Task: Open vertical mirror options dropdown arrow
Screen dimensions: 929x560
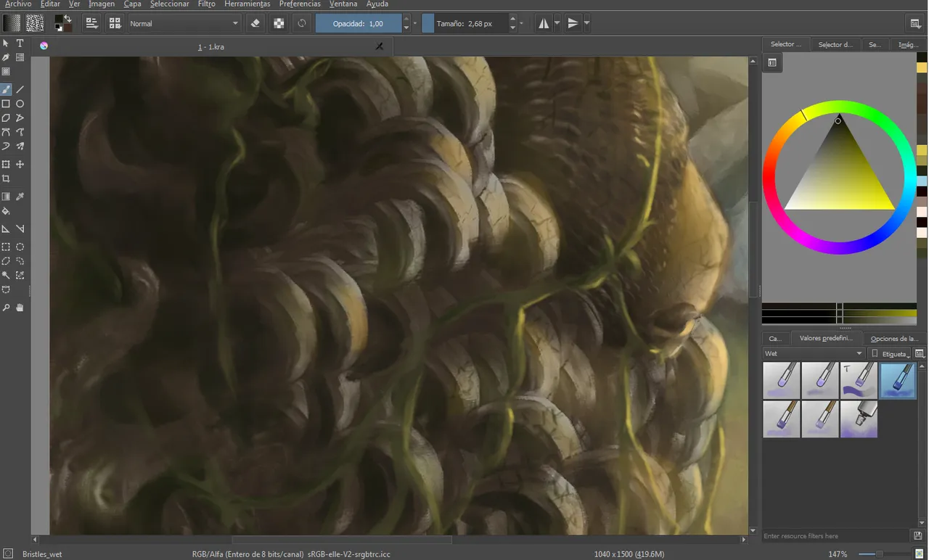Action: [x=586, y=23]
